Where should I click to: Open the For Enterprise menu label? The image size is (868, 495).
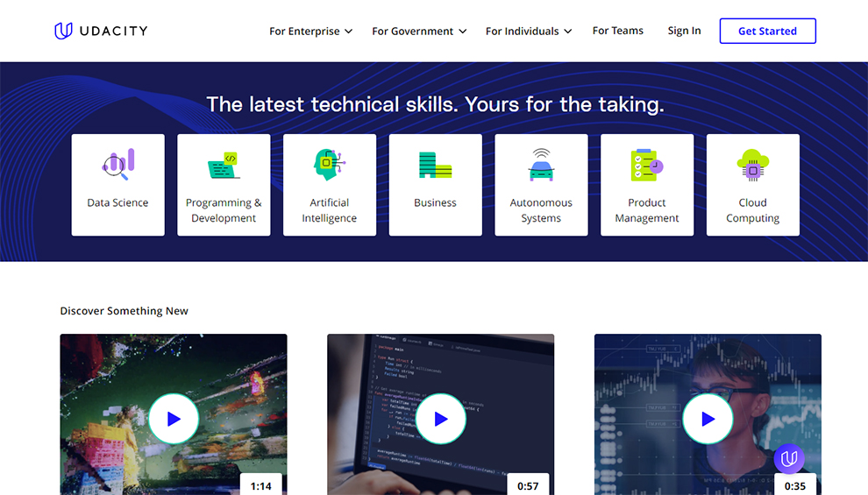tap(304, 32)
